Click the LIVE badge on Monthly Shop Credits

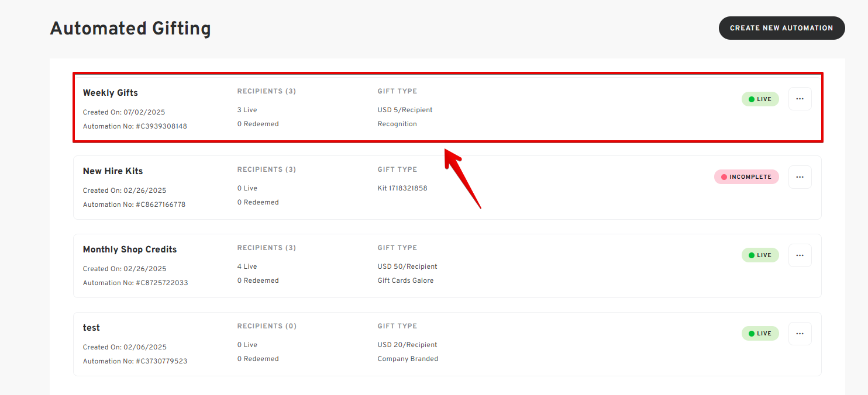(x=760, y=255)
